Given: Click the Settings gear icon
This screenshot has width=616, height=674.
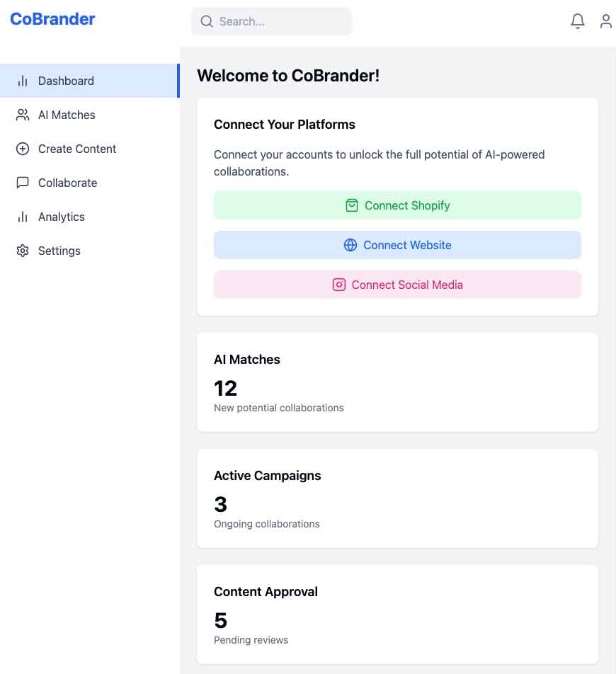Looking at the screenshot, I should [x=23, y=251].
